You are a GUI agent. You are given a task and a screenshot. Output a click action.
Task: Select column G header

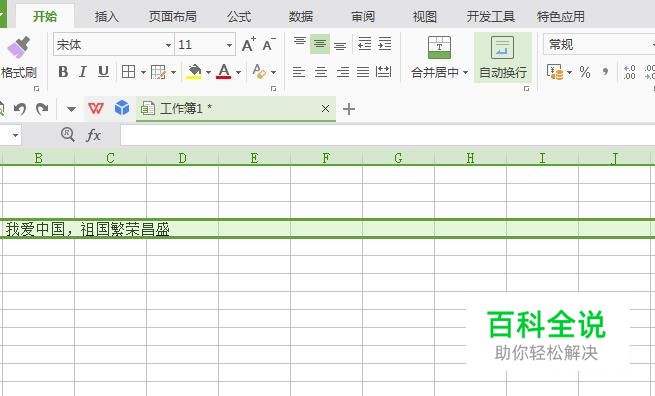tap(399, 158)
